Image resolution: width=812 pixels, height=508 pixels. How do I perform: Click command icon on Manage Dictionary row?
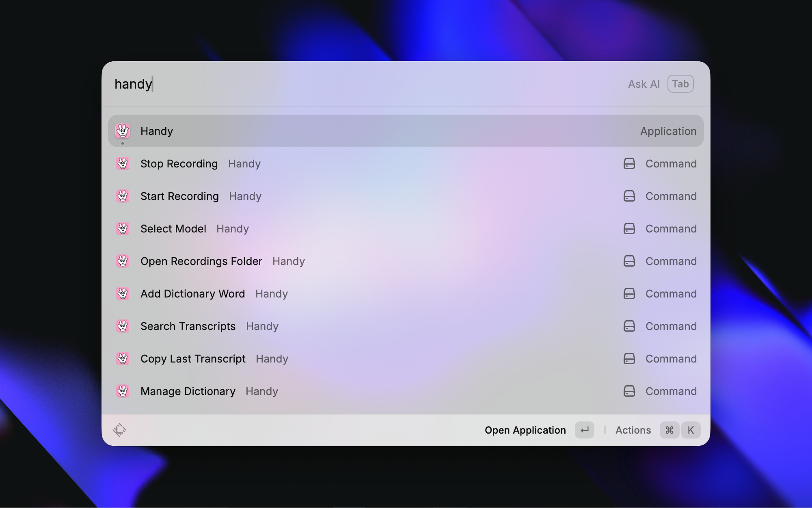tap(629, 391)
